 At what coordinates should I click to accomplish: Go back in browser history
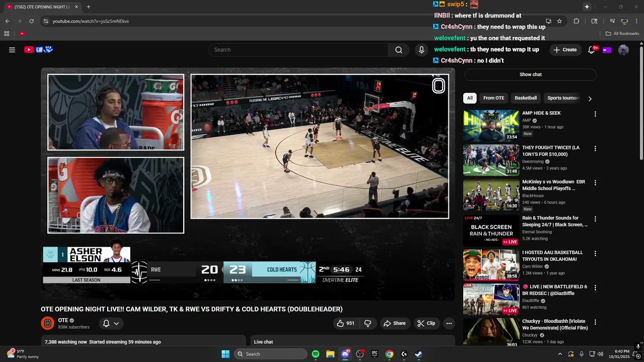pos(7,21)
